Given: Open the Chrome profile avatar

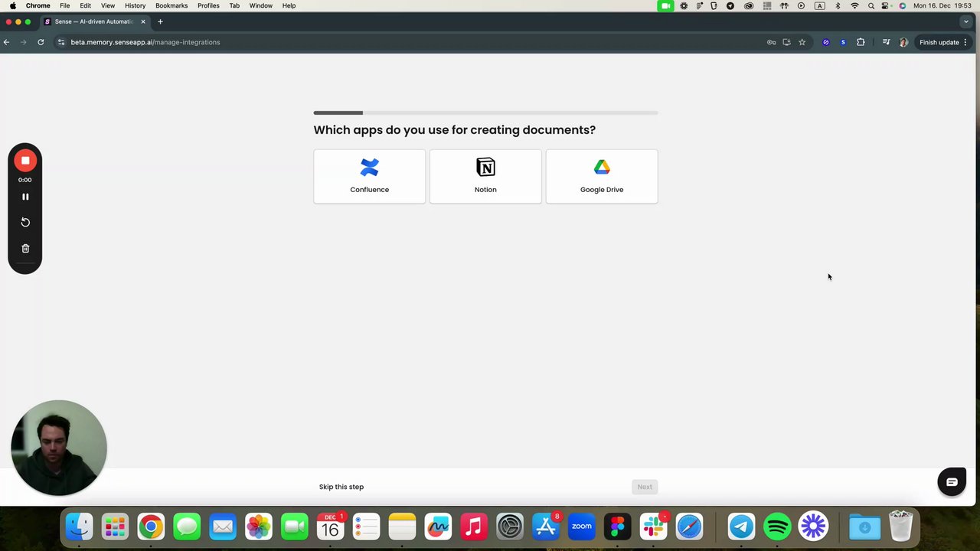Looking at the screenshot, I should click(903, 42).
